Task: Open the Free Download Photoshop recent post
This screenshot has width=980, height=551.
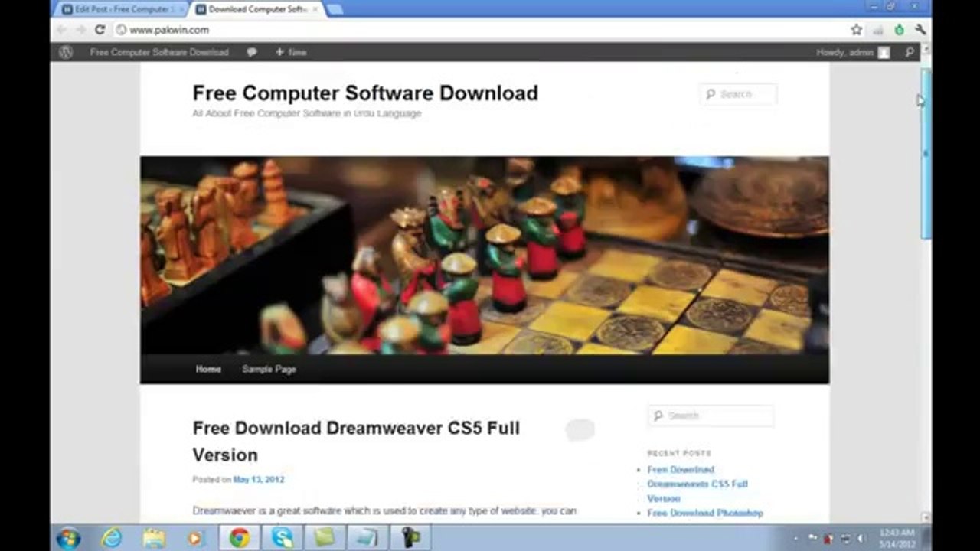Action: tap(705, 513)
